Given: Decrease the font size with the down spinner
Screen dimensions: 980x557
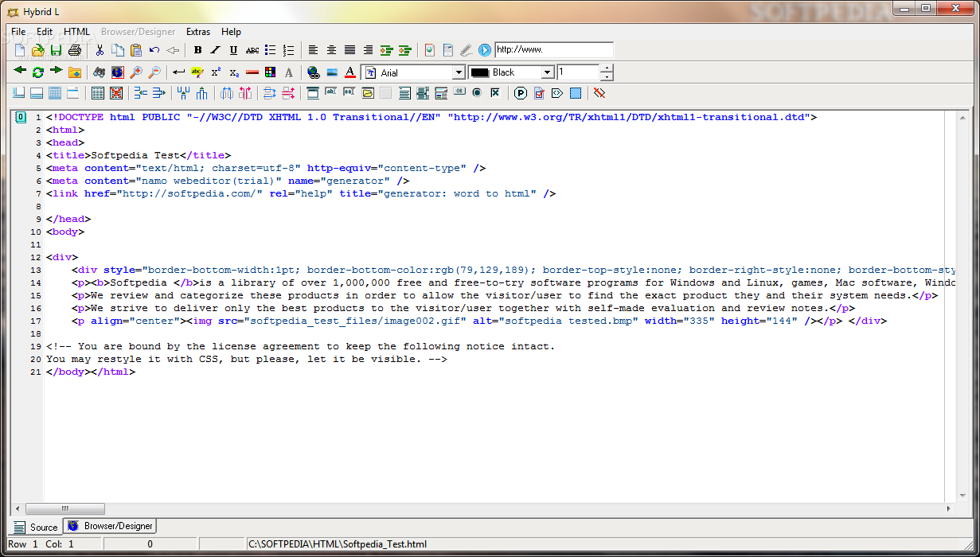Looking at the screenshot, I should pyautogui.click(x=607, y=76).
